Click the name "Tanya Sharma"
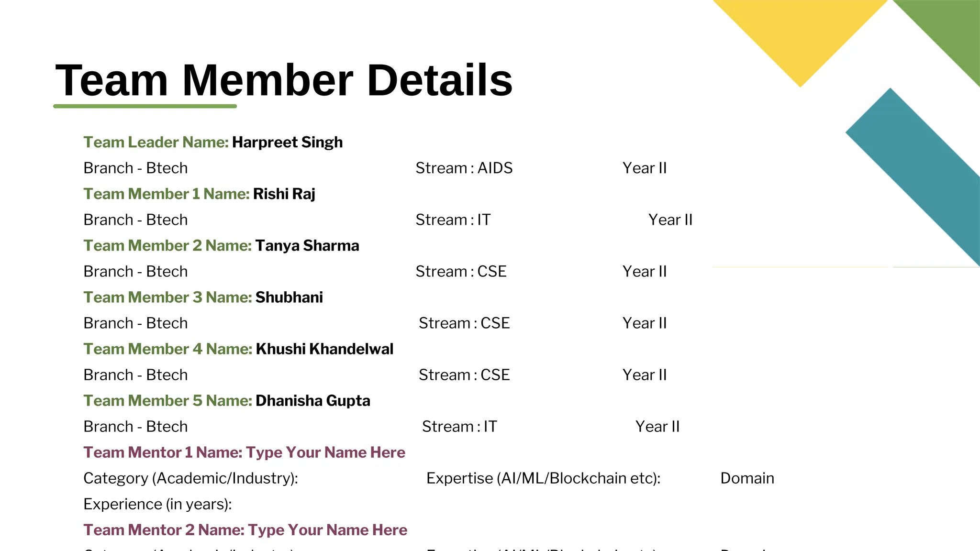 pos(307,246)
